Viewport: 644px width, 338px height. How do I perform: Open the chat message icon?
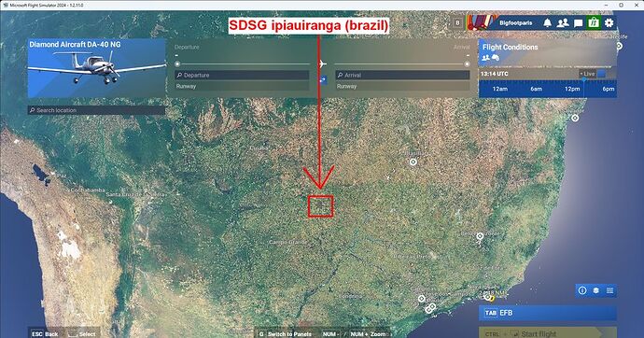click(579, 23)
